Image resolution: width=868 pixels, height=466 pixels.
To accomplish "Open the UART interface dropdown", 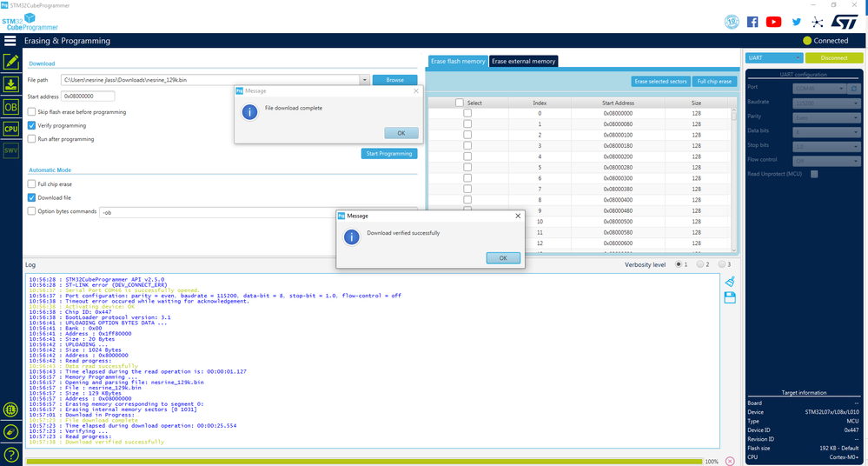I will point(774,57).
